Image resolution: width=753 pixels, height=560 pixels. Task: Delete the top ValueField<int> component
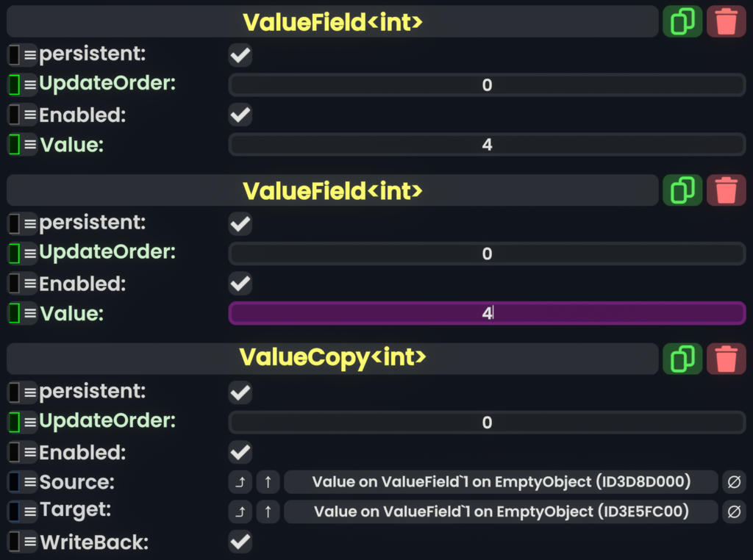726,21
